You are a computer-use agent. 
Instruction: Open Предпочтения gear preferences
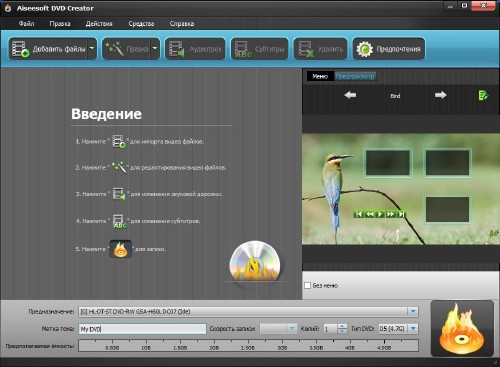click(364, 49)
